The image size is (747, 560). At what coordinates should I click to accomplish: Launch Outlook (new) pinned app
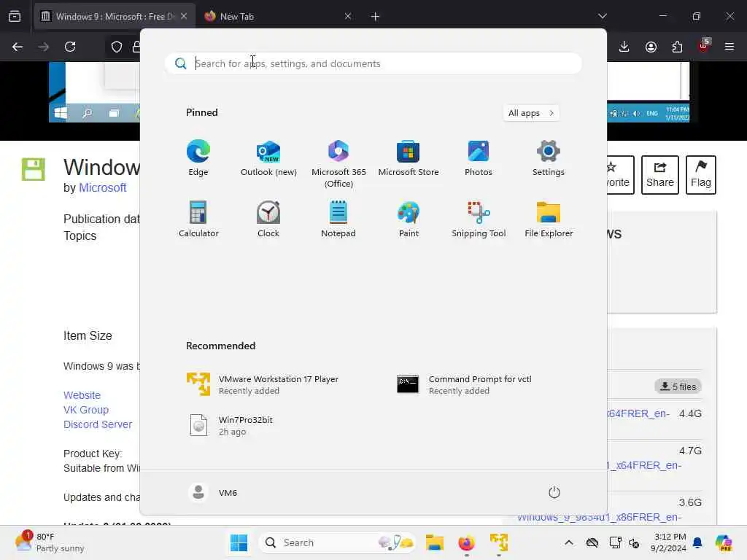point(268,158)
